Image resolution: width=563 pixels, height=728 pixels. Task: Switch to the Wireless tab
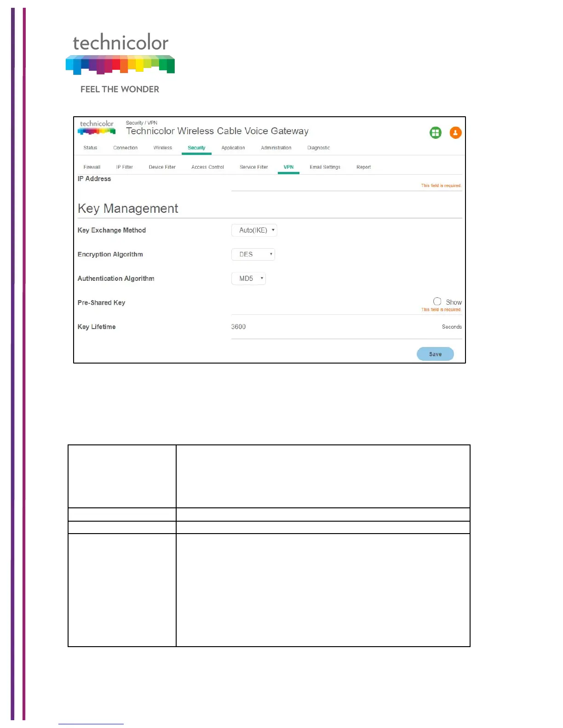pyautogui.click(x=162, y=148)
